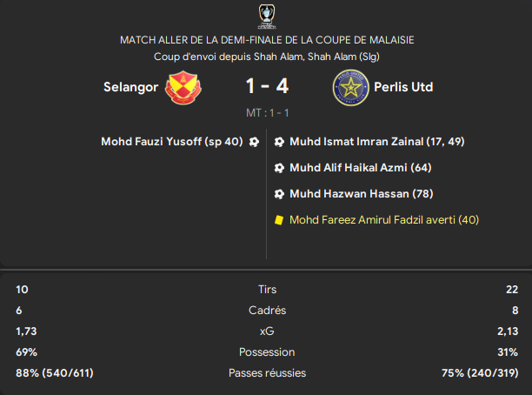Click the 1 - 4 final score
This screenshot has height=395, width=532.
(267, 86)
